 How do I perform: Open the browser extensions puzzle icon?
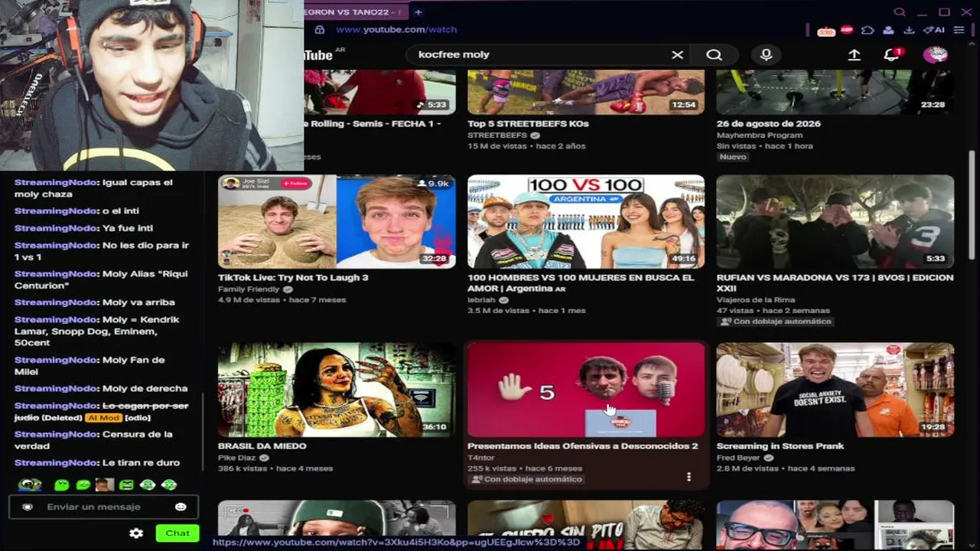pos(868,30)
